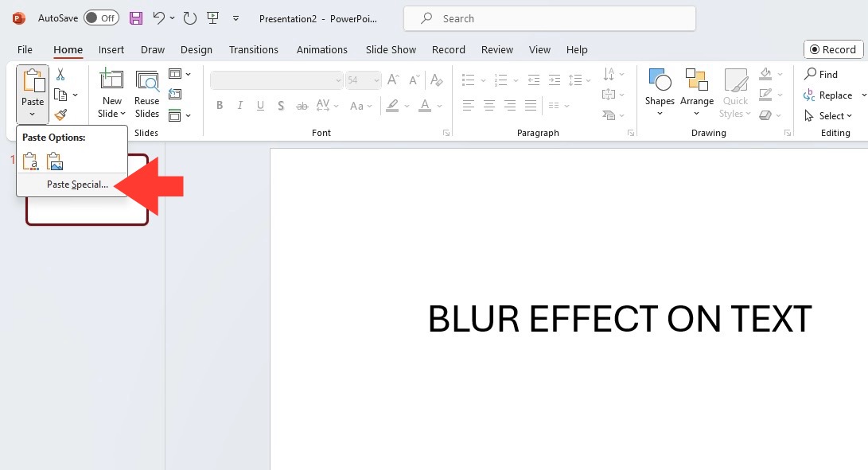Click the Redo icon
Image resolution: width=868 pixels, height=470 pixels.
(190, 18)
